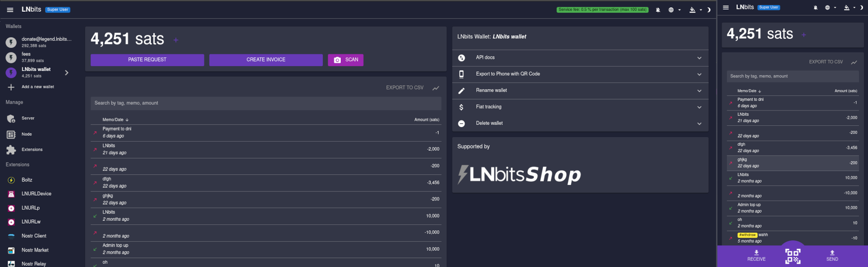
Task: Open the Payment to dni row in main table
Action: [266, 133]
